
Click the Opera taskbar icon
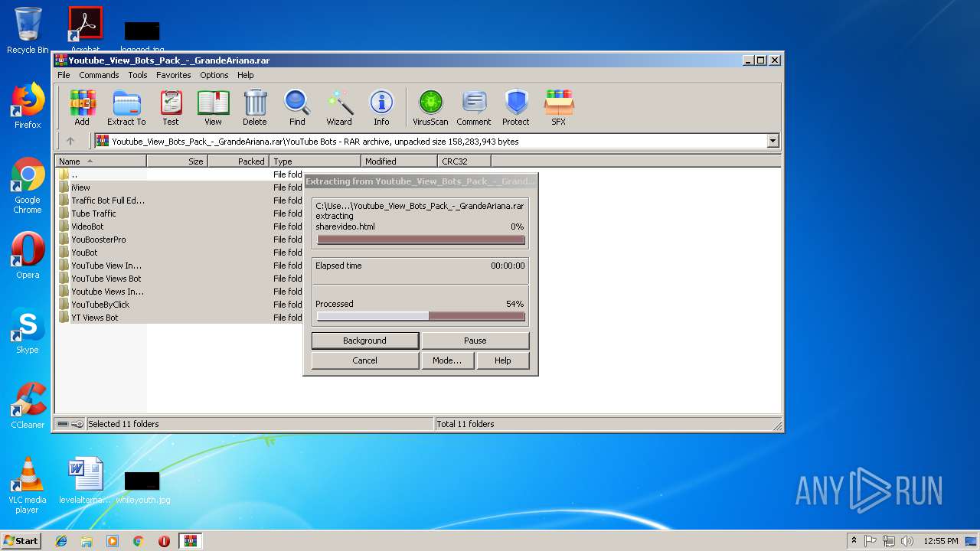pyautogui.click(x=164, y=541)
